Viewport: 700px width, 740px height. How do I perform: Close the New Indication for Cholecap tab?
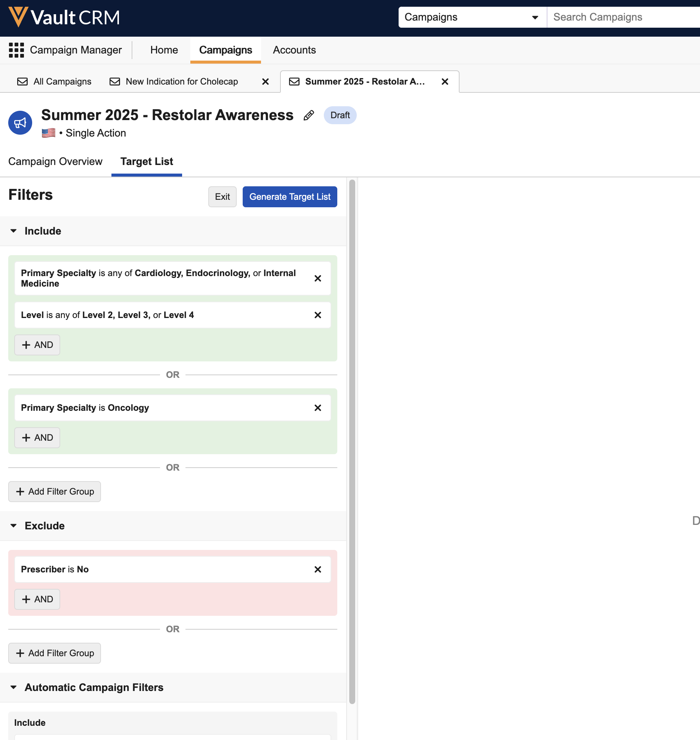[265, 82]
